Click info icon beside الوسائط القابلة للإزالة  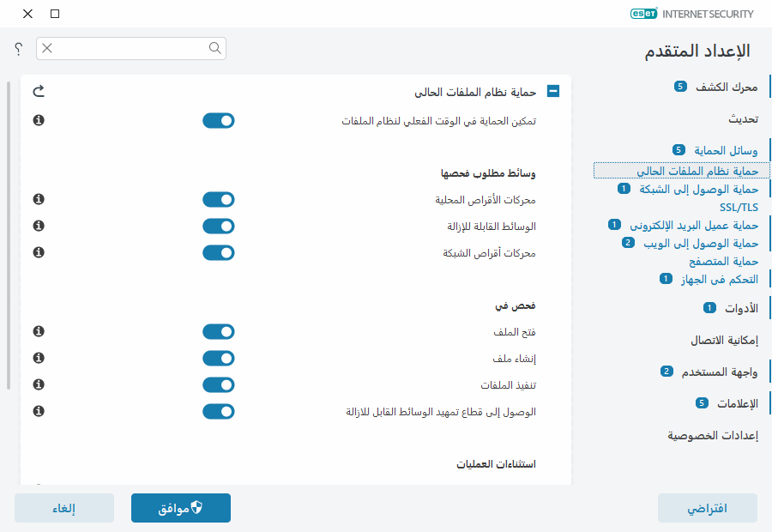click(37, 226)
